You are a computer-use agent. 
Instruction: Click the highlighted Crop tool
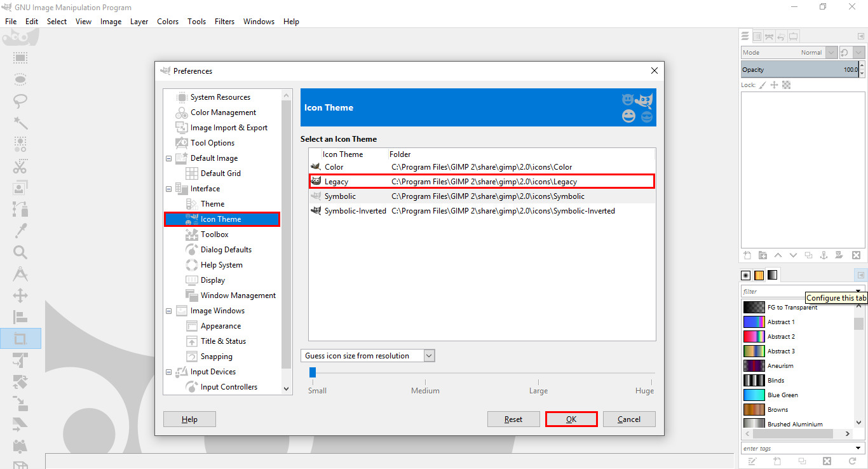tap(20, 338)
